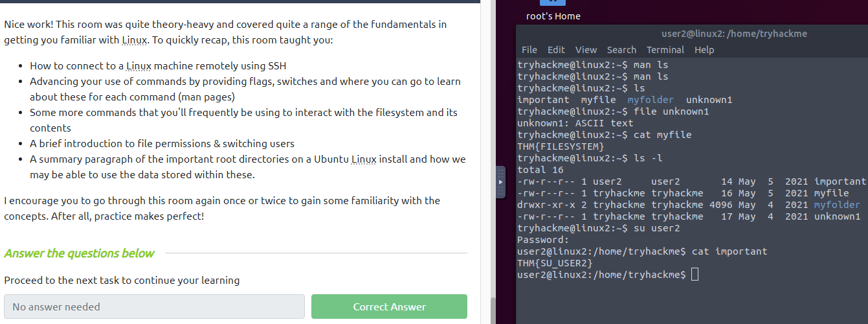This screenshot has height=324, width=868.
Task: Open the terminal Help menu
Action: pos(704,50)
